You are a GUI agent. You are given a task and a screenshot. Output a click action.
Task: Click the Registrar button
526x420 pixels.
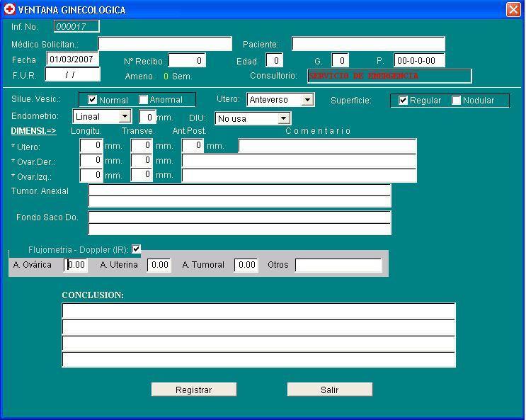(194, 390)
